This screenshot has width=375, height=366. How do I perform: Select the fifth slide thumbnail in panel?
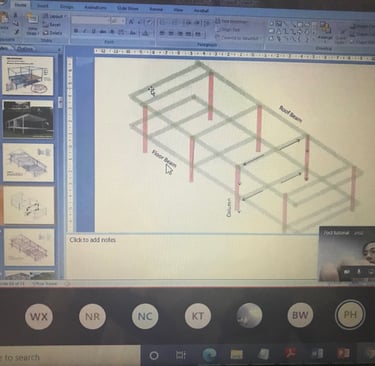[x=29, y=247]
